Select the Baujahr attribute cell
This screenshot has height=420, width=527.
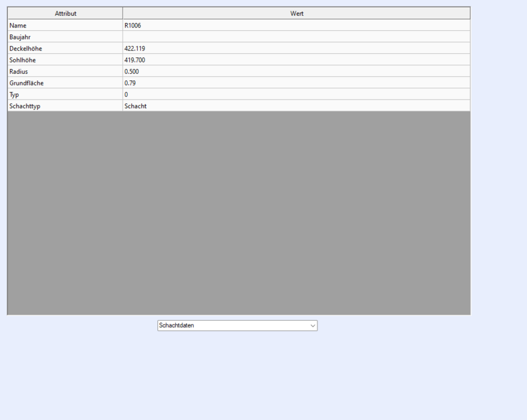coord(65,37)
